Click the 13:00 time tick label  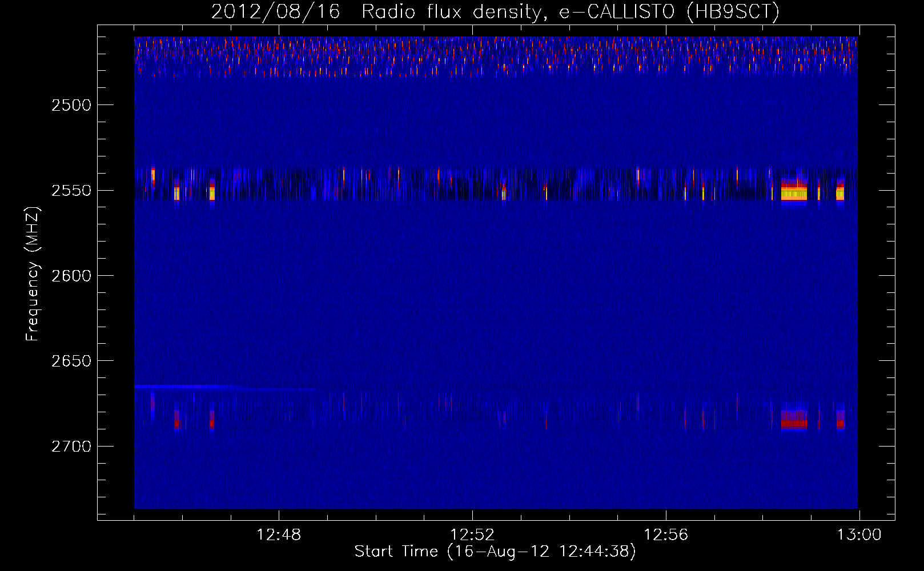click(859, 535)
